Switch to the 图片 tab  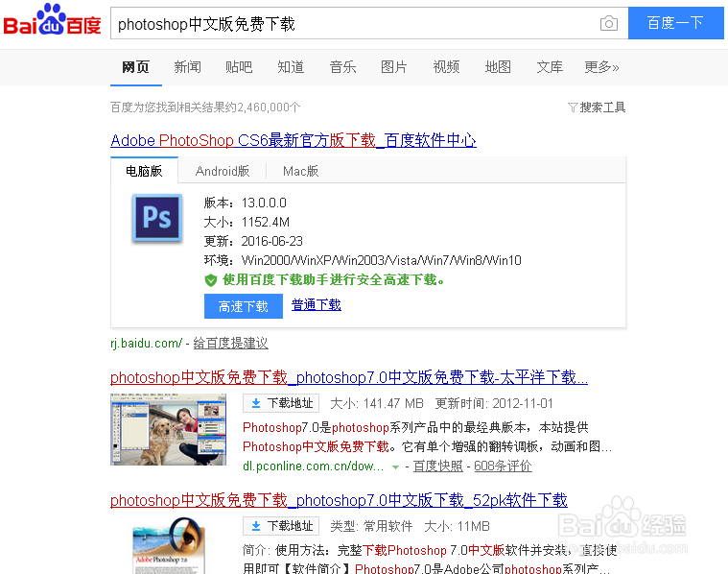tap(394, 67)
